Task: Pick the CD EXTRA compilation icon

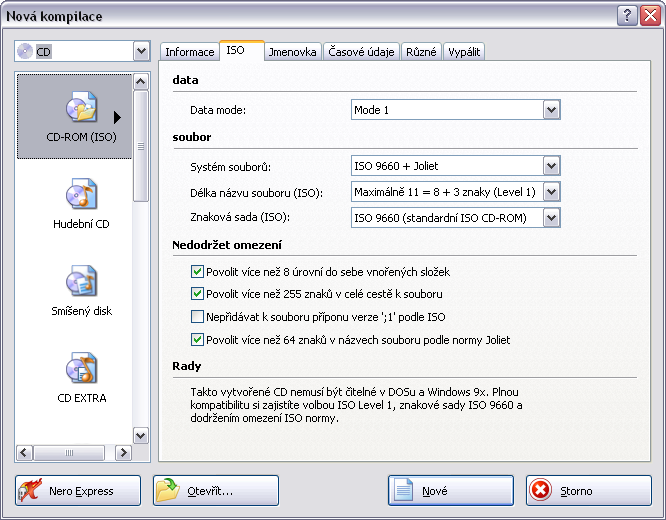Action: [81, 369]
